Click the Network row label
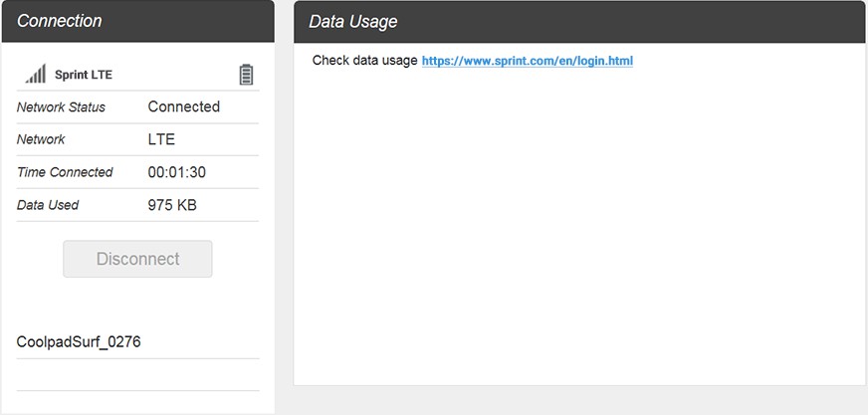The image size is (868, 415). 41,139
